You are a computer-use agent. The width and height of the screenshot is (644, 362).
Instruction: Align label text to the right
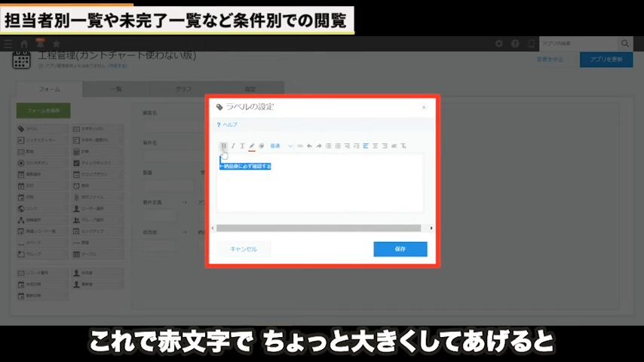coord(385,146)
